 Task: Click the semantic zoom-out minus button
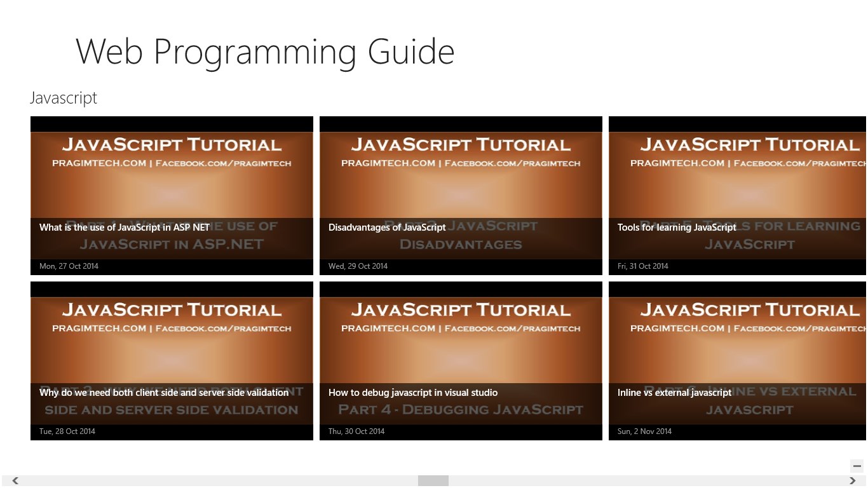(x=857, y=466)
